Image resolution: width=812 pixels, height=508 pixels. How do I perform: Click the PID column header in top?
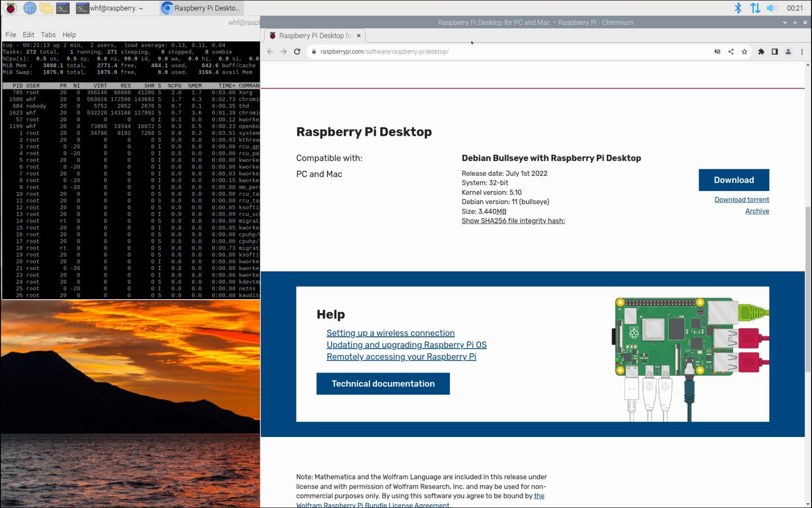[x=17, y=86]
